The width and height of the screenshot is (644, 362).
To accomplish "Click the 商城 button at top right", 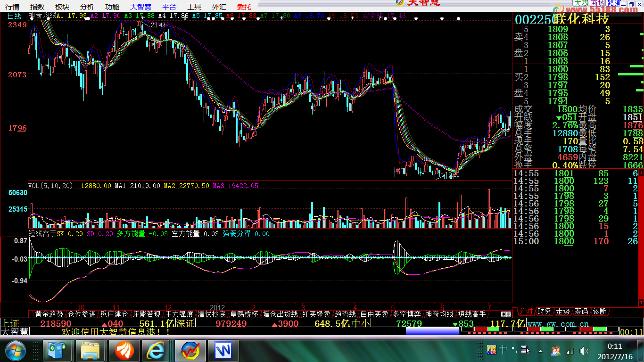I will (598, 3).
